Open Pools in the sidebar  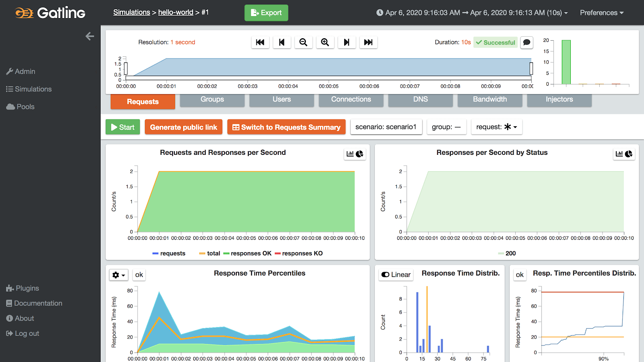coord(21,107)
